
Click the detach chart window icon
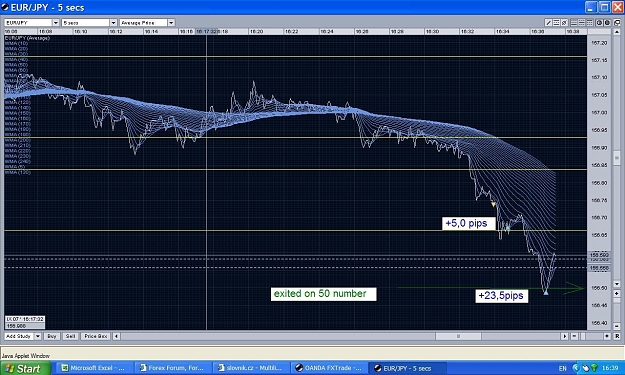(617, 23)
